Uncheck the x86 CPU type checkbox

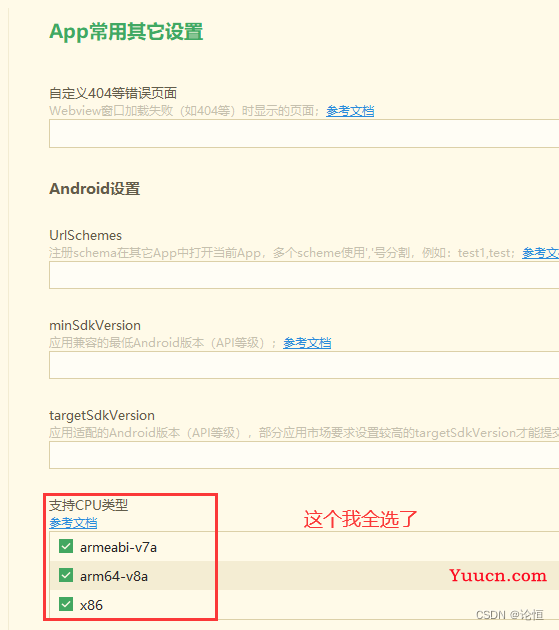(x=66, y=604)
